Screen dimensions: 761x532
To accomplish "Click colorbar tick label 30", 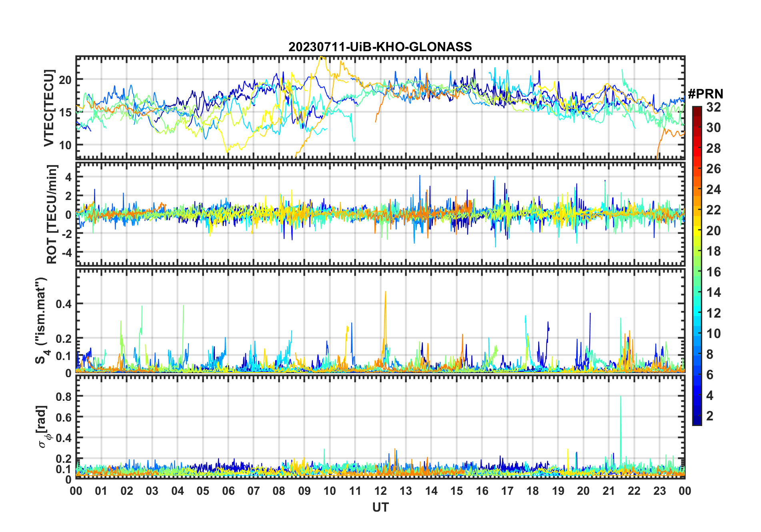I will tap(713, 128).
